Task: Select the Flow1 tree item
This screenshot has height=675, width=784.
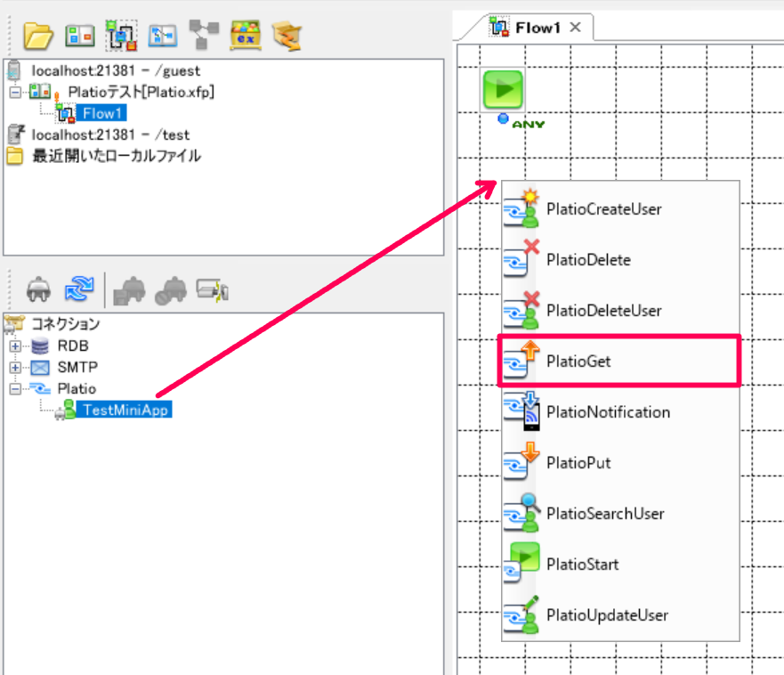Action: pos(102,114)
